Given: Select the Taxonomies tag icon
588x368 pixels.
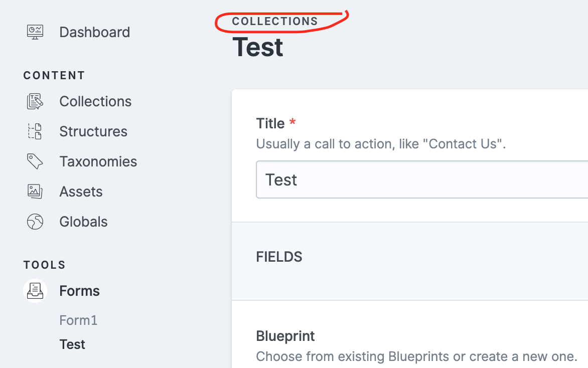Looking at the screenshot, I should tap(35, 161).
